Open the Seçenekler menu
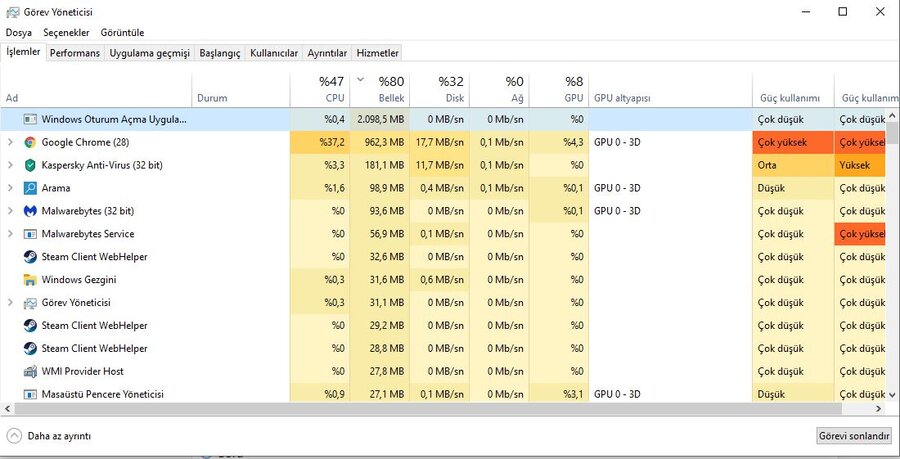Screen dimensions: 900x459 click(x=67, y=33)
